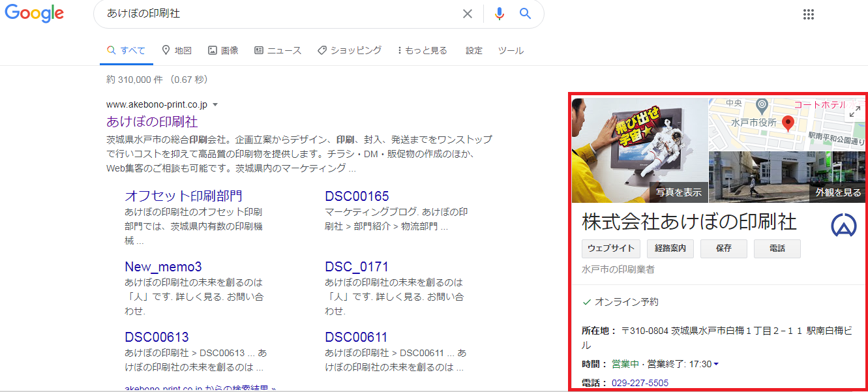Viewport: 868px width, 392px height.
Task: Open the DSC_0171 sitelink
Action: 357,267
